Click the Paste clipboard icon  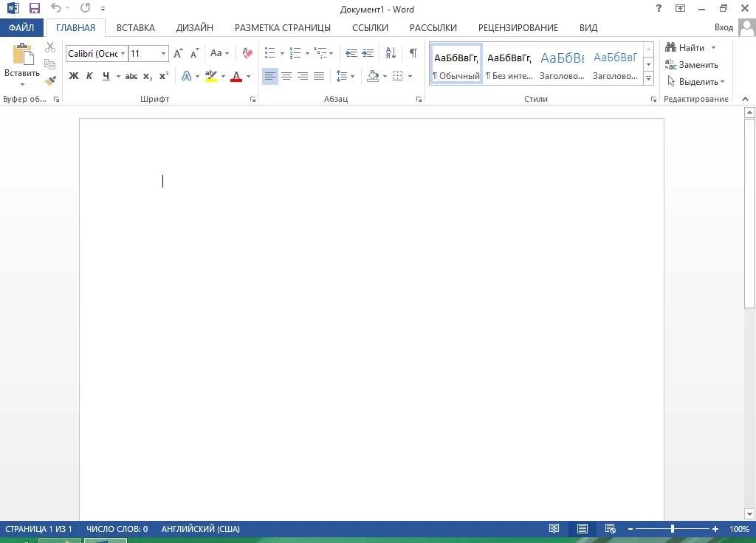click(22, 54)
